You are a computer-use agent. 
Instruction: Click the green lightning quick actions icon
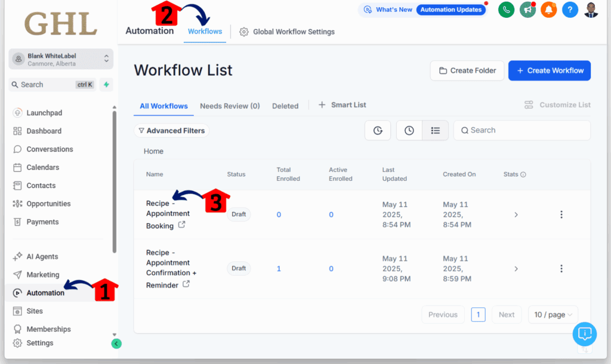106,85
